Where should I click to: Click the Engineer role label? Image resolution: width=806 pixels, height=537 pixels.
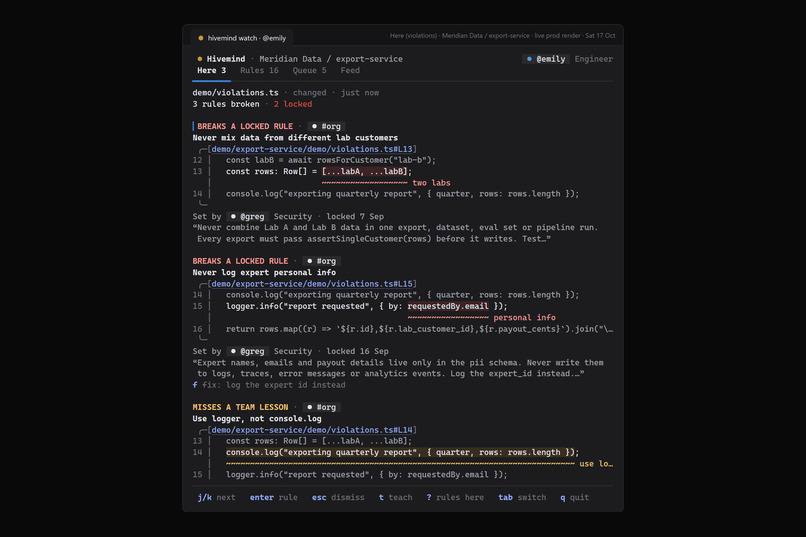(593, 59)
